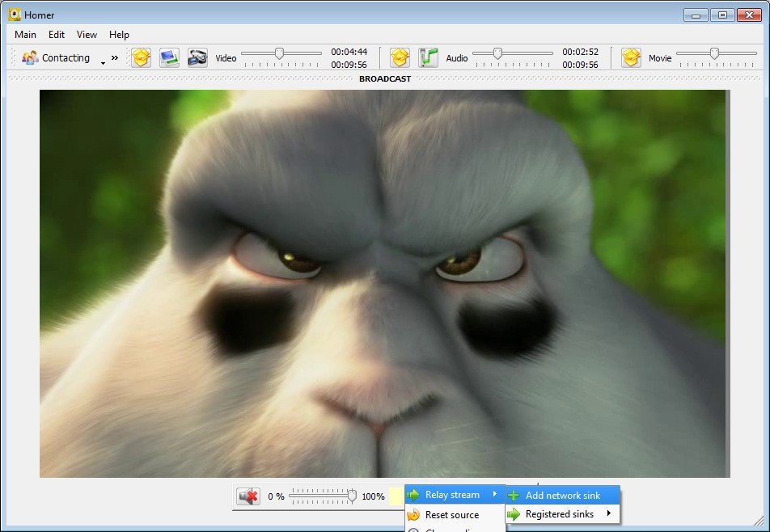Adjust the Audio position slider

pyautogui.click(x=513, y=57)
